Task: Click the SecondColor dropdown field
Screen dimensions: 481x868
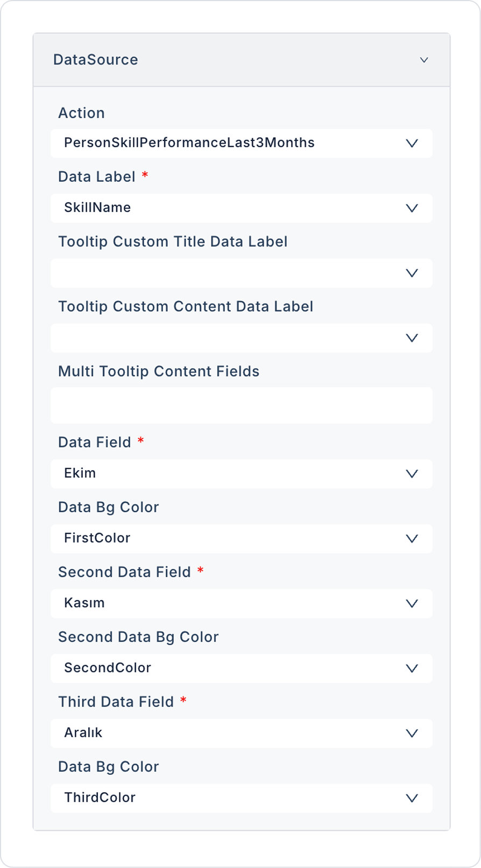Action: [215, 668]
